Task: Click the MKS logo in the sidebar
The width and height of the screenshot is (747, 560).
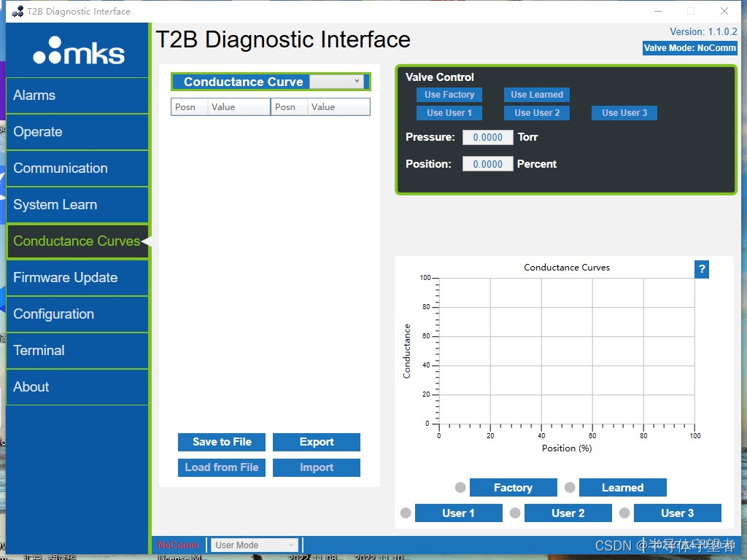Action: tap(79, 50)
